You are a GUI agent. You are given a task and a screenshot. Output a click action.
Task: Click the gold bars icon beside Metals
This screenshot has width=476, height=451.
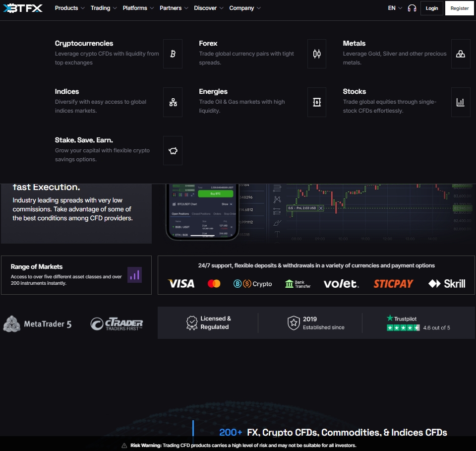pyautogui.click(x=461, y=54)
